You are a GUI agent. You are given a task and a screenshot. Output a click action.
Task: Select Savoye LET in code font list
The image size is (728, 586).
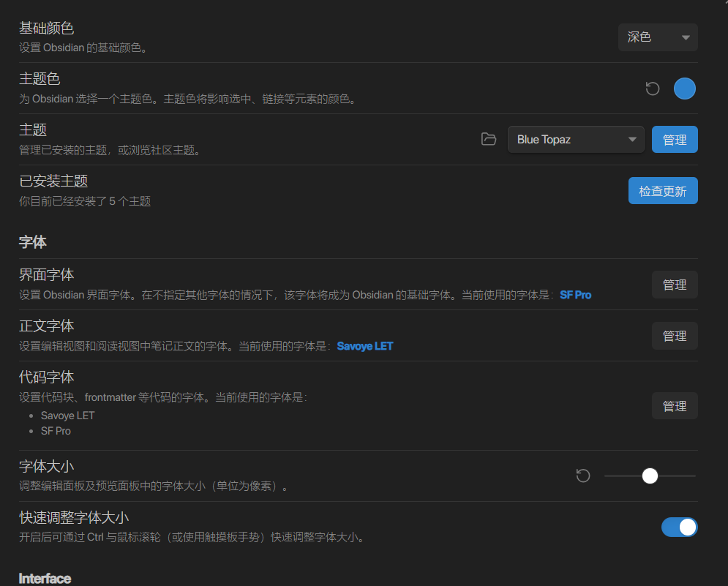point(67,415)
